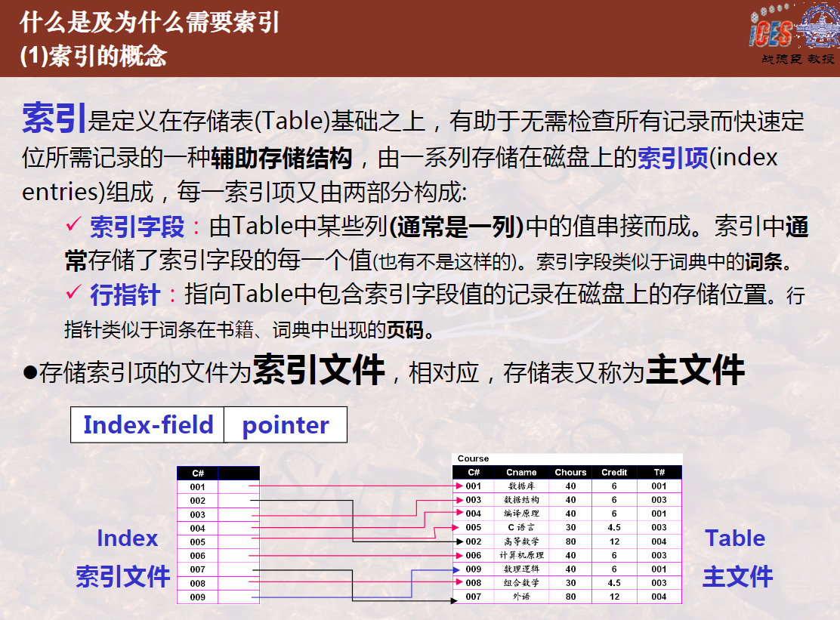This screenshot has width=840, height=620.
Task: Click the 编译原理 course name cell
Action: tap(521, 514)
